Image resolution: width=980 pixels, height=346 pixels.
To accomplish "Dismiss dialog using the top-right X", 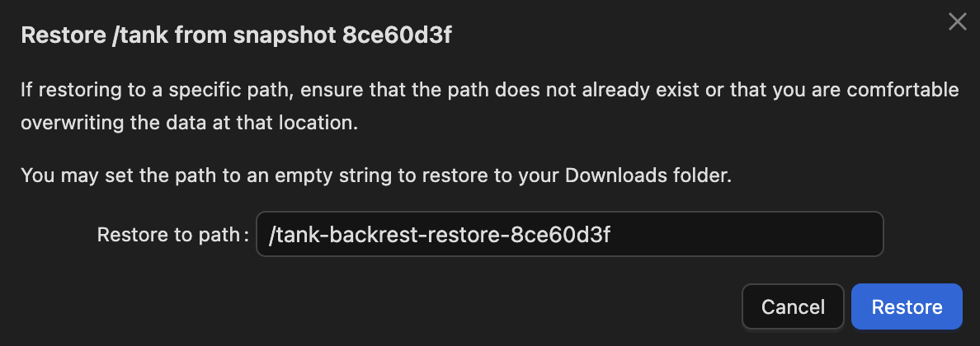I will coord(957,22).
